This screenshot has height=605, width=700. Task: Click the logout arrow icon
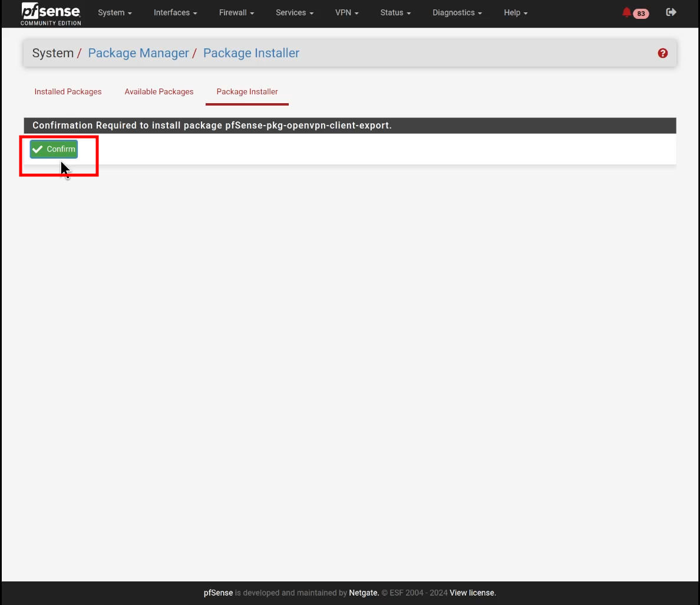[671, 12]
